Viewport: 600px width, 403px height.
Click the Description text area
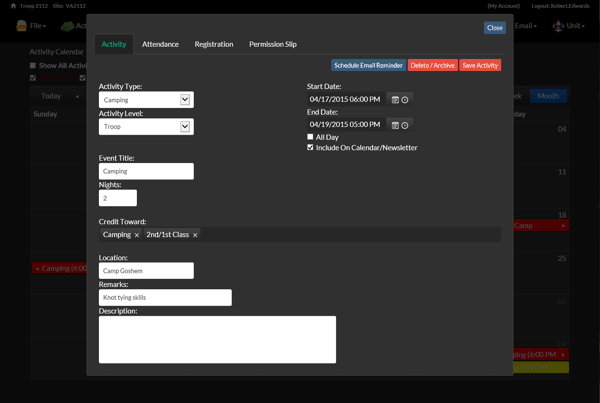coord(217,339)
